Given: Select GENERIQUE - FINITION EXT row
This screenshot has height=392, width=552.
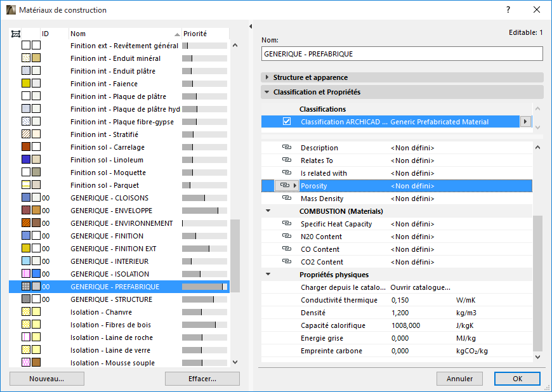Looking at the screenshot, I should pos(119,249).
